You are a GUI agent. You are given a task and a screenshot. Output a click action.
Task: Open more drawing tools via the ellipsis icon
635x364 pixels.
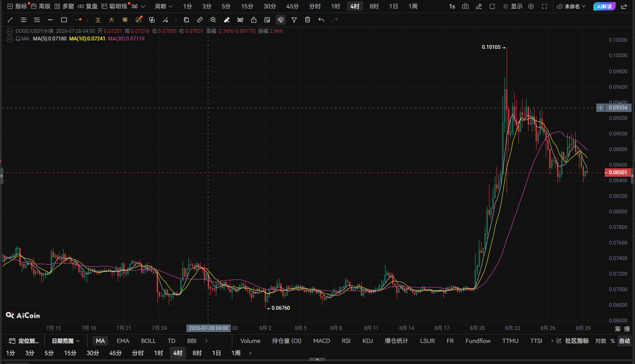78,20
